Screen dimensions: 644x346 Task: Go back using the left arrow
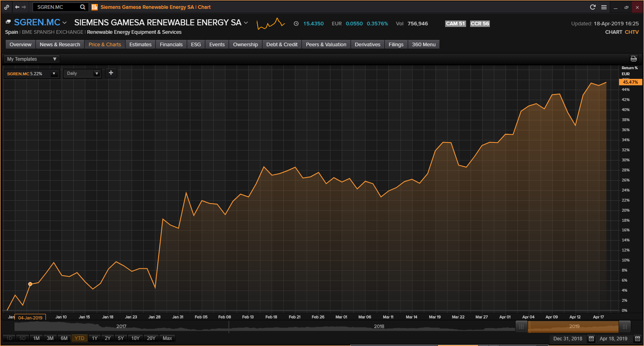17,7
